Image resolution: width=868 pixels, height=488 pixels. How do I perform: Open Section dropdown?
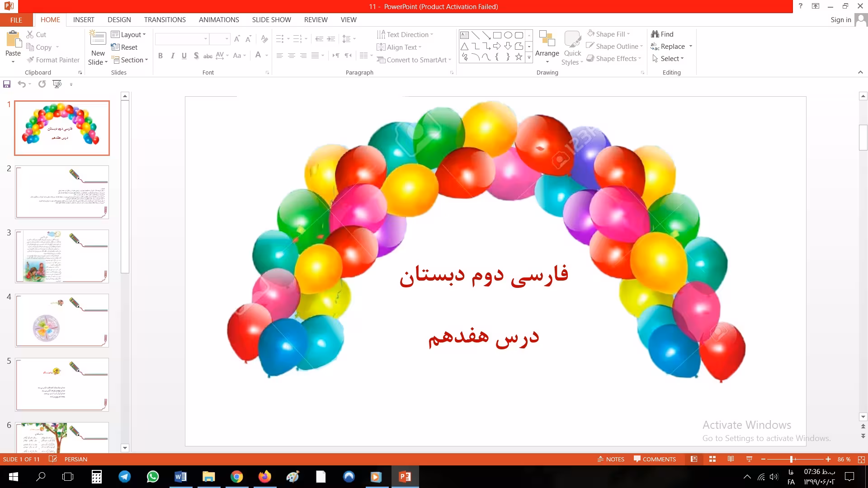[130, 60]
